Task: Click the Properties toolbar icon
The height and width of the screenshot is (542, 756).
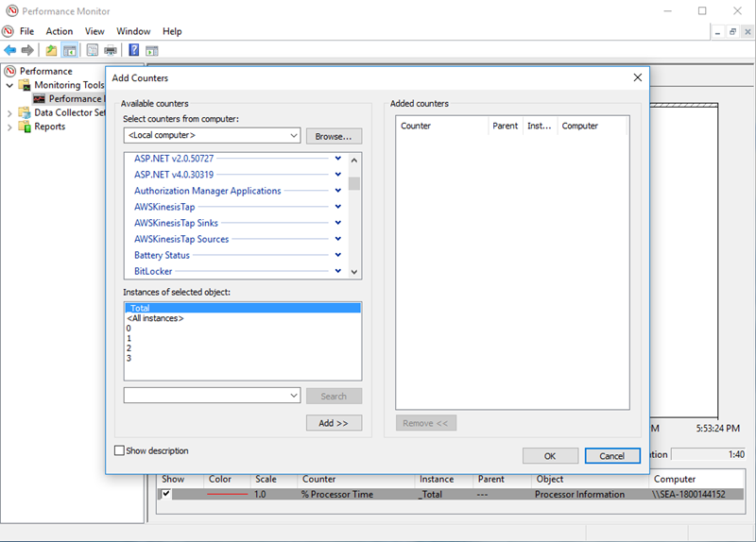Action: [93, 50]
